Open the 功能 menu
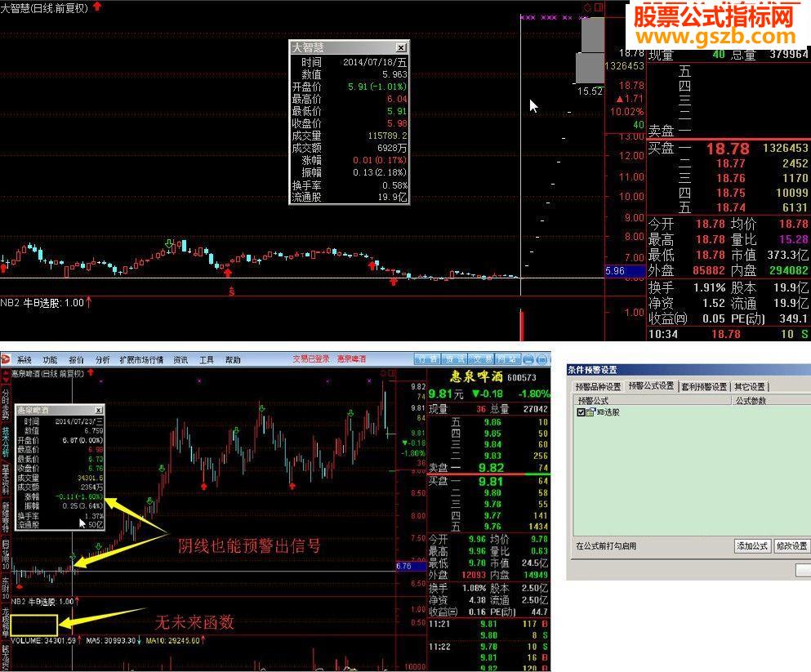The height and width of the screenshot is (672, 811). [50, 360]
